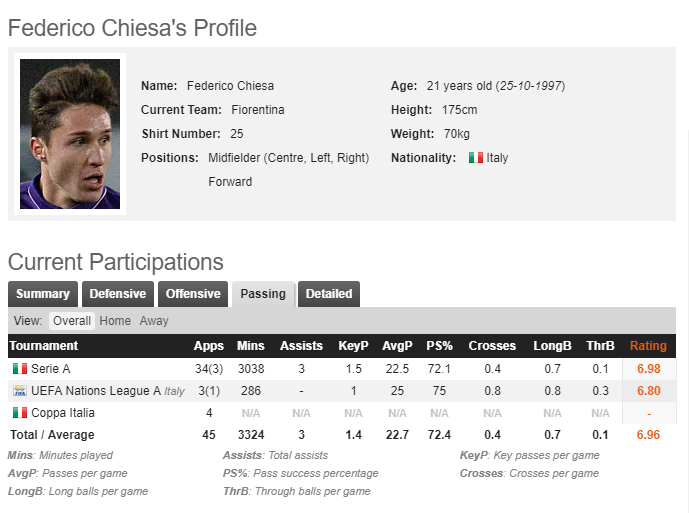Open the Coppa Italia tournament link
689x513 pixels.
[63, 412]
